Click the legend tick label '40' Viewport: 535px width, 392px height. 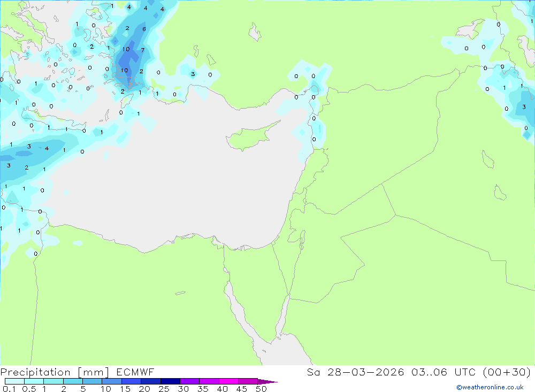coord(223,389)
